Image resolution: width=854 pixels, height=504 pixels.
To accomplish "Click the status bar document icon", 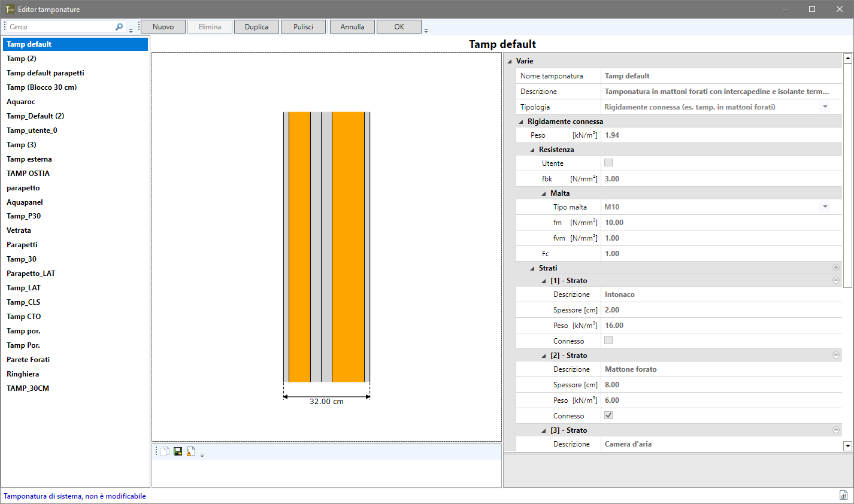I will 843,495.
